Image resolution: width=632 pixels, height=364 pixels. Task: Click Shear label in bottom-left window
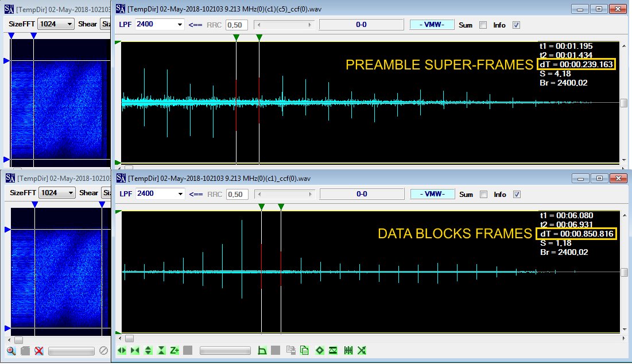[x=88, y=193]
